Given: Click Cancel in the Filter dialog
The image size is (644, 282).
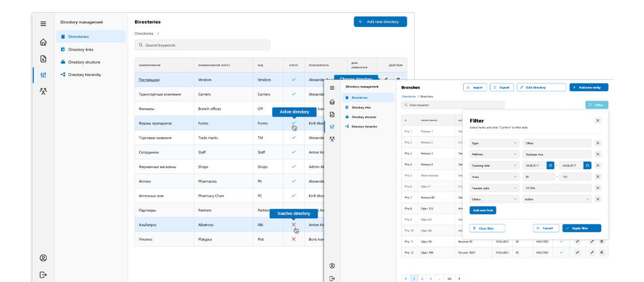Looking at the screenshot, I should 546,228.
